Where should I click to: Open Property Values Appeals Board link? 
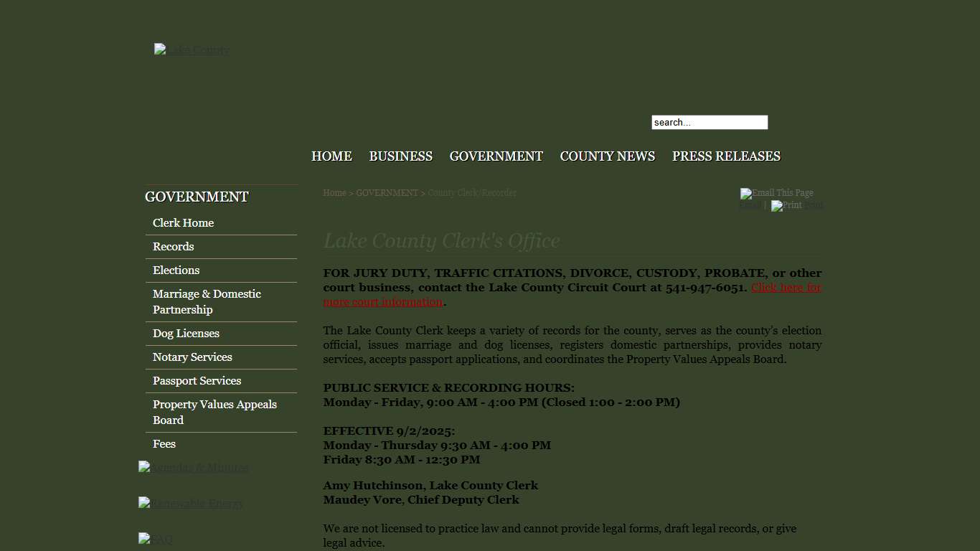tap(215, 413)
